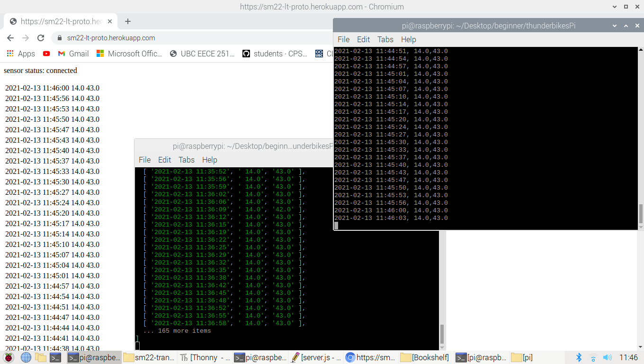
Task: Open Tabs menu in front terminal window
Action: tap(385, 39)
